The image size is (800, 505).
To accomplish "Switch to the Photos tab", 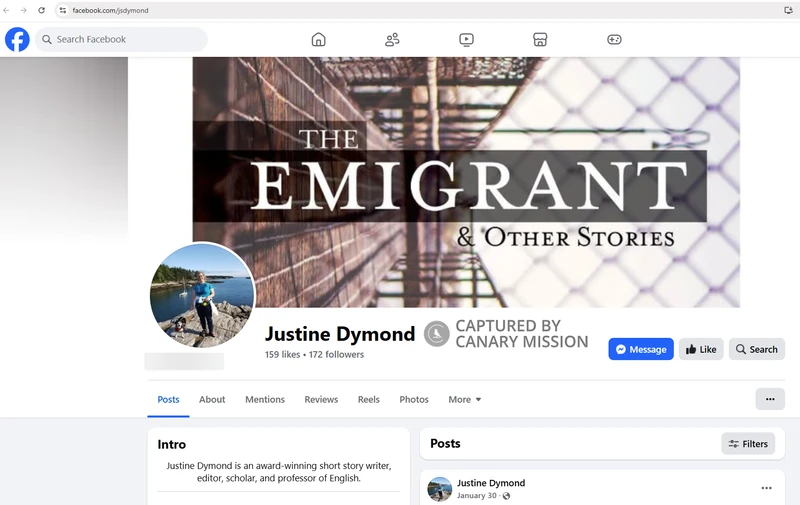I will tap(414, 399).
